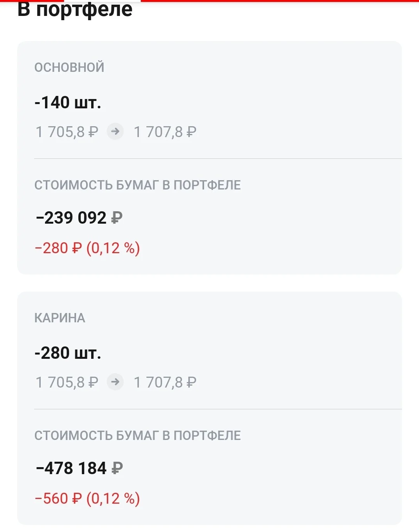
Task: Tap СТОИМОСТЬ БУМАГ В ПОРТФЕЛЕ label under КАРИНА
Action: tap(137, 436)
